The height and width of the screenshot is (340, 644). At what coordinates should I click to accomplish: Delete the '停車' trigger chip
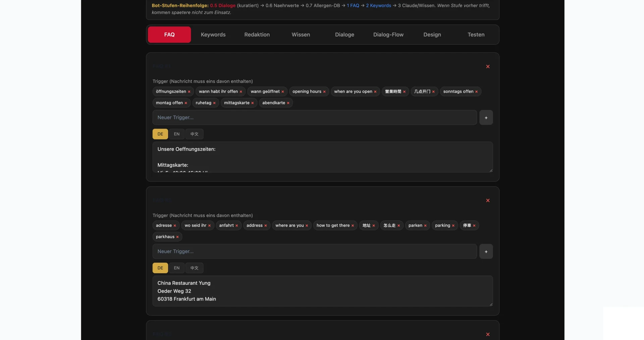474,226
